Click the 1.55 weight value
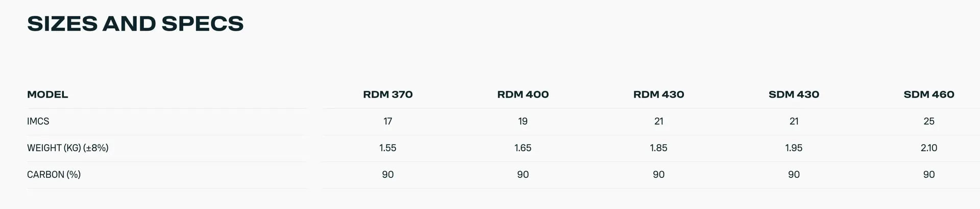This screenshot has height=209, width=980. (388, 148)
